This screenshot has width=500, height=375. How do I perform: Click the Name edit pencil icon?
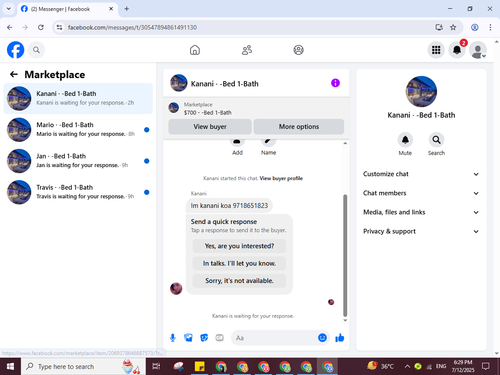tap(268, 143)
